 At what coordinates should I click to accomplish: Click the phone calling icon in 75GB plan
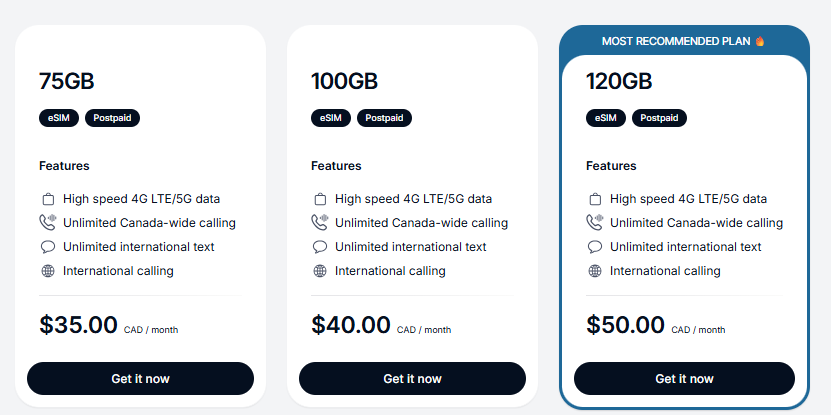pos(48,223)
